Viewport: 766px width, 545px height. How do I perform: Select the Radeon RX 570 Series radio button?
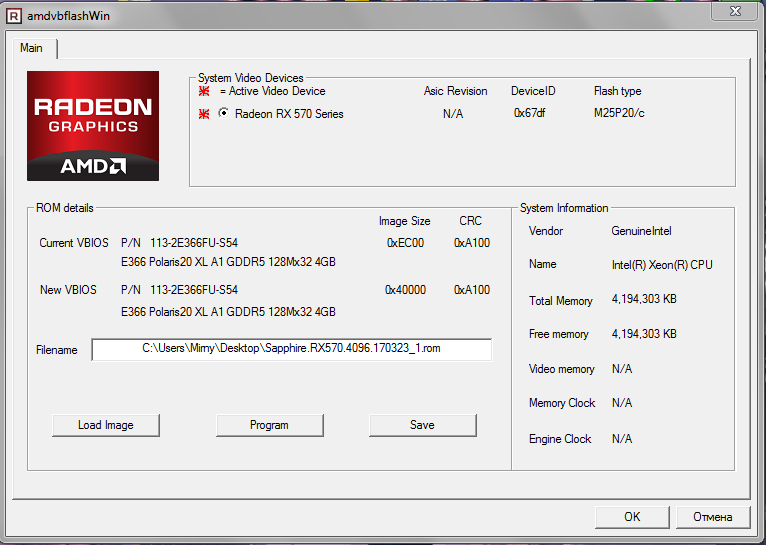[223, 113]
